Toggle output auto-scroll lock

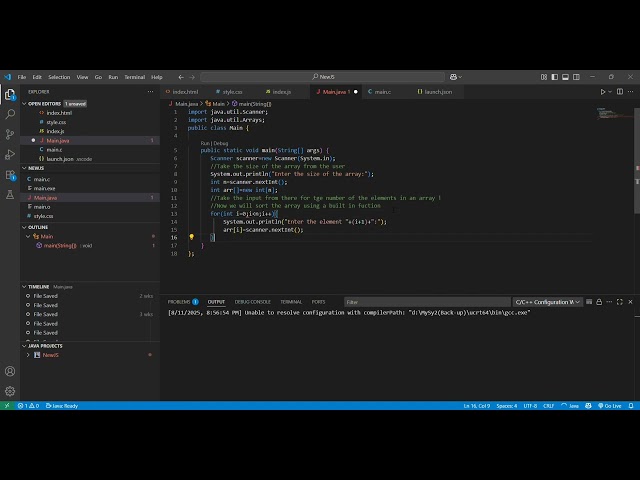[x=599, y=302]
